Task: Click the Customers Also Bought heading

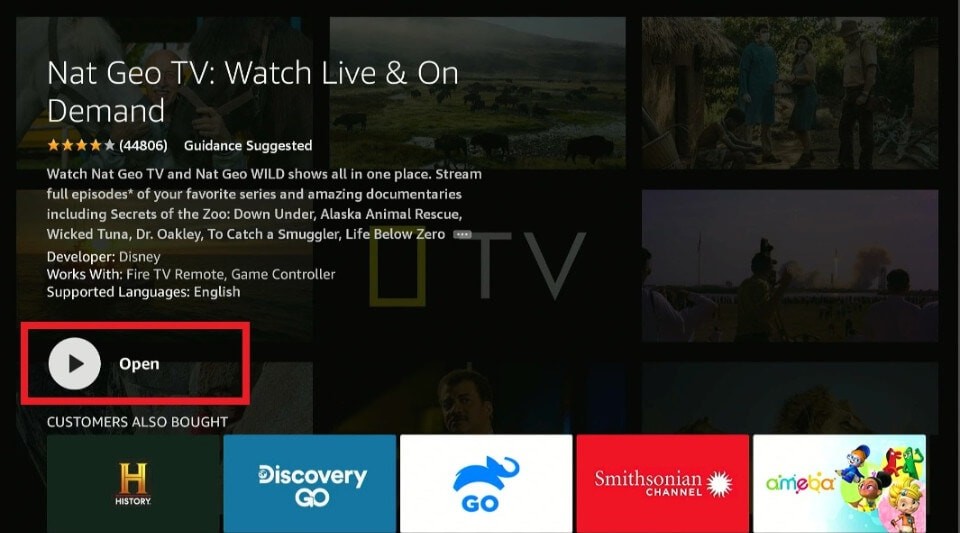Action: pos(137,422)
